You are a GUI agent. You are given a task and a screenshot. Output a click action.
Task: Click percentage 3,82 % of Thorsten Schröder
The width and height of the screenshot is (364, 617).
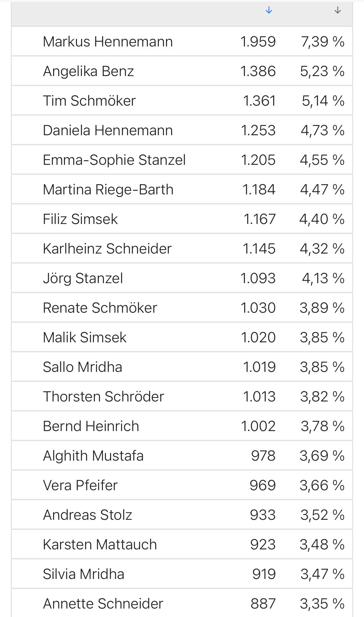pos(322,396)
